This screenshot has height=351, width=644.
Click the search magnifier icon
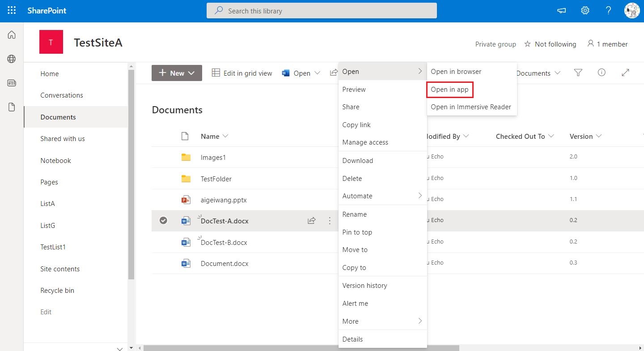219,10
